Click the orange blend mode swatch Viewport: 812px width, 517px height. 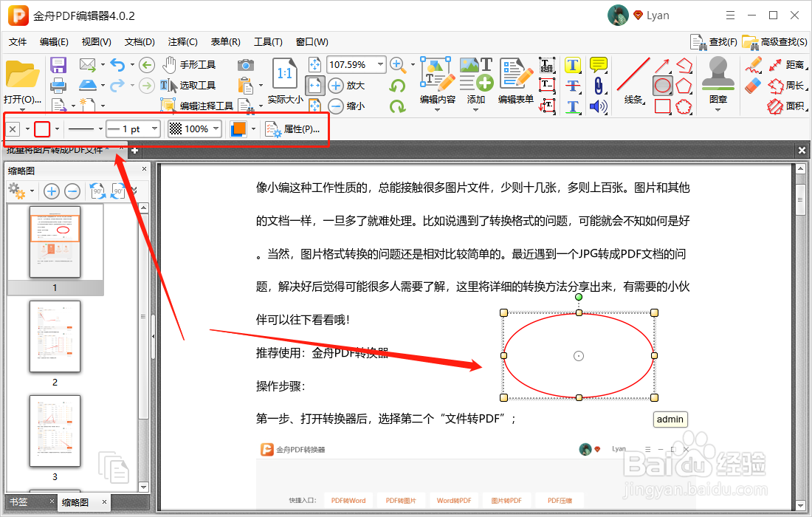pos(238,129)
